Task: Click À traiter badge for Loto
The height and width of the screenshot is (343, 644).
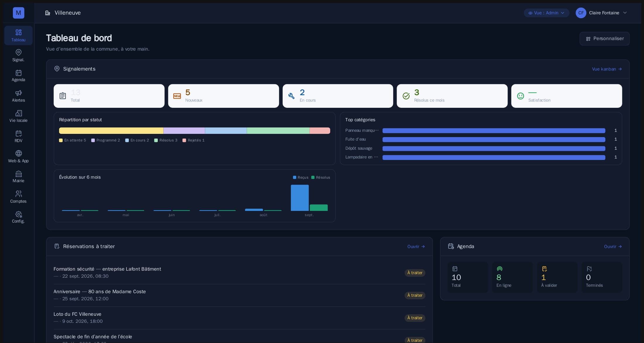Action: pos(415,318)
